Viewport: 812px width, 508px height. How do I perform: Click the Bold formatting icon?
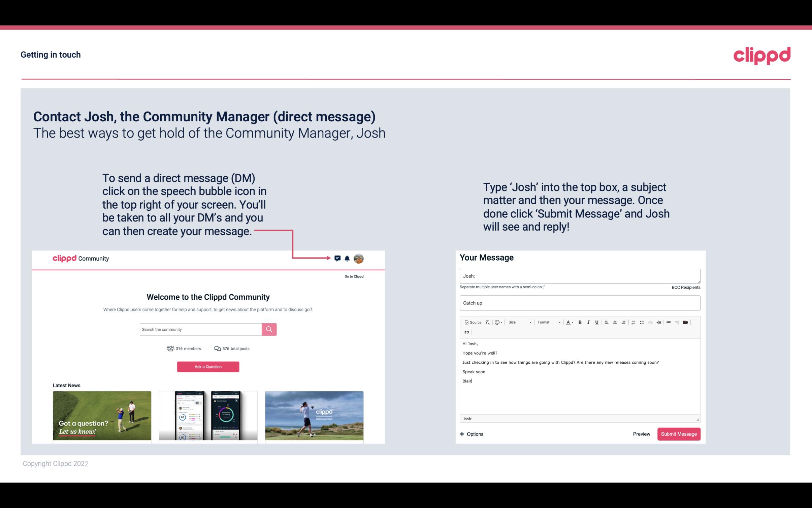click(579, 322)
